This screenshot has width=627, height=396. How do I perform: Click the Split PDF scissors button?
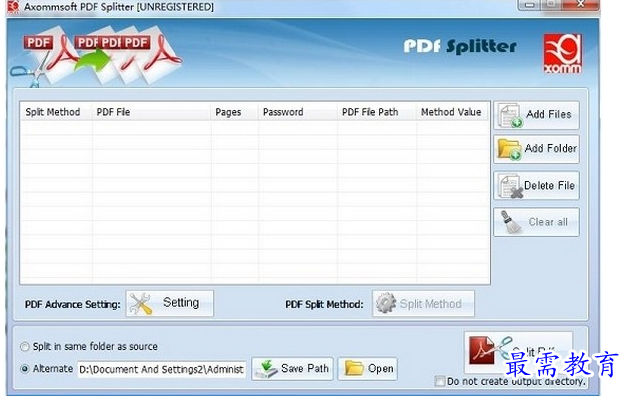(518, 352)
